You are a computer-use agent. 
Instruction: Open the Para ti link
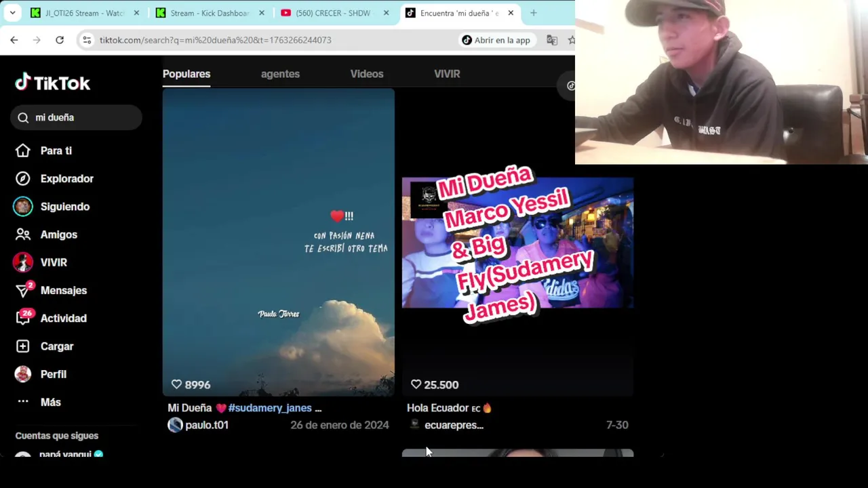click(x=56, y=150)
